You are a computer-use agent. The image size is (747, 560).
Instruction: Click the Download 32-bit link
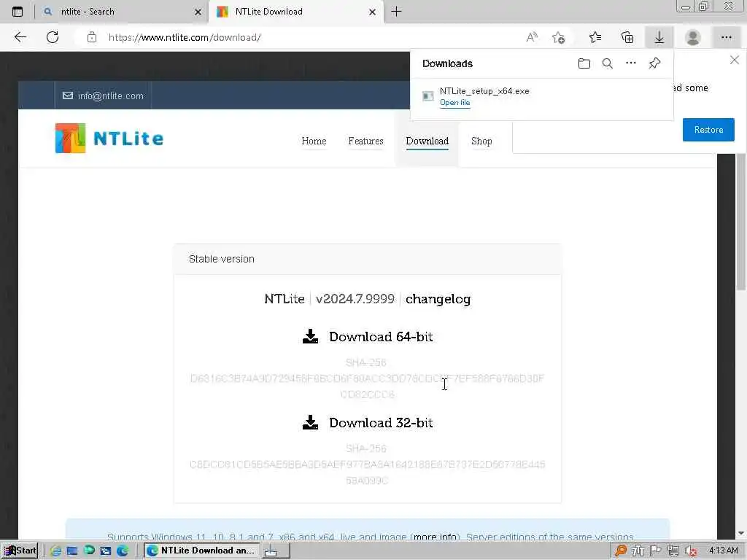(x=381, y=423)
